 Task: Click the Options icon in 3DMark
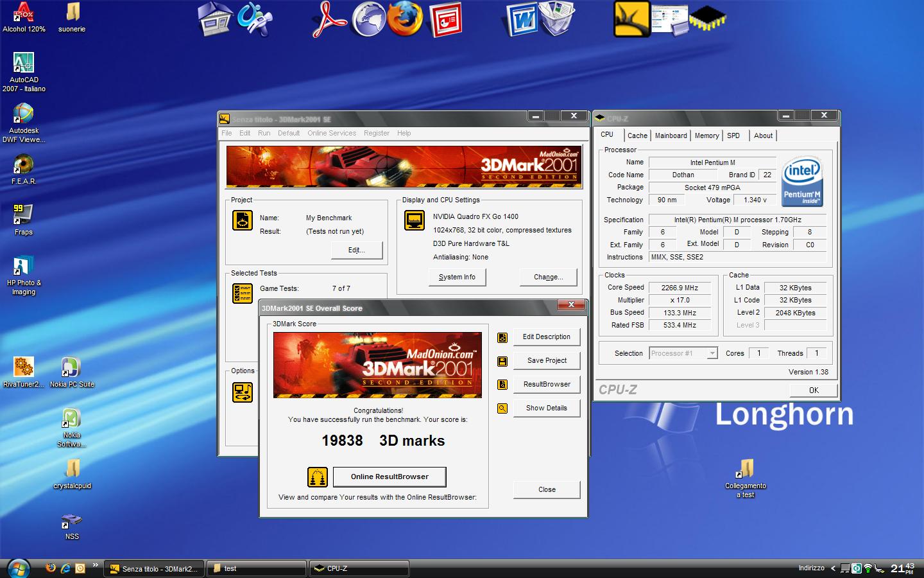coord(243,392)
